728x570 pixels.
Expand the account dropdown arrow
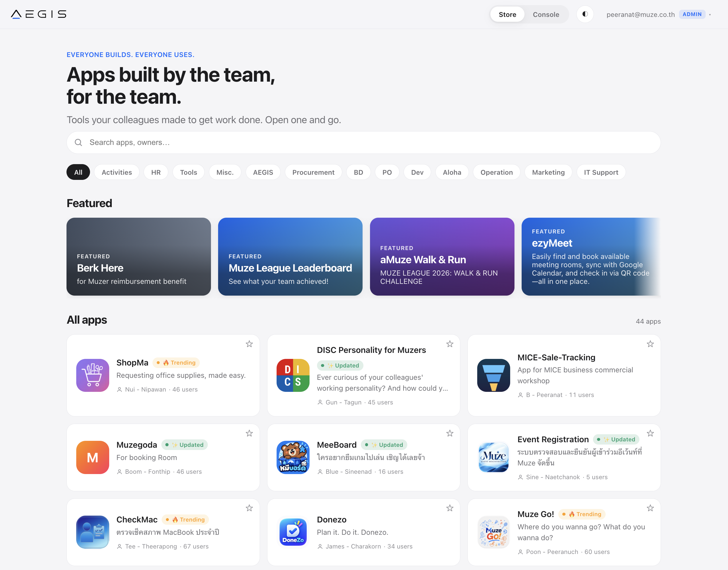click(710, 15)
